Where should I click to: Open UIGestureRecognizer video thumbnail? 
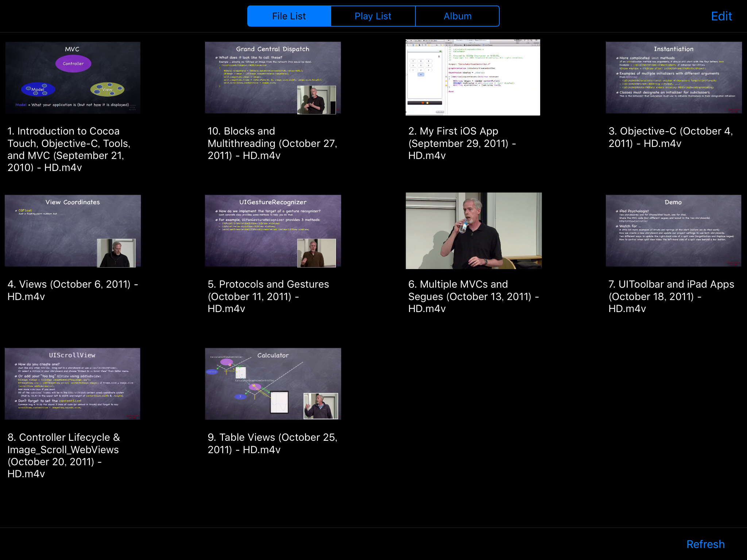point(273,230)
